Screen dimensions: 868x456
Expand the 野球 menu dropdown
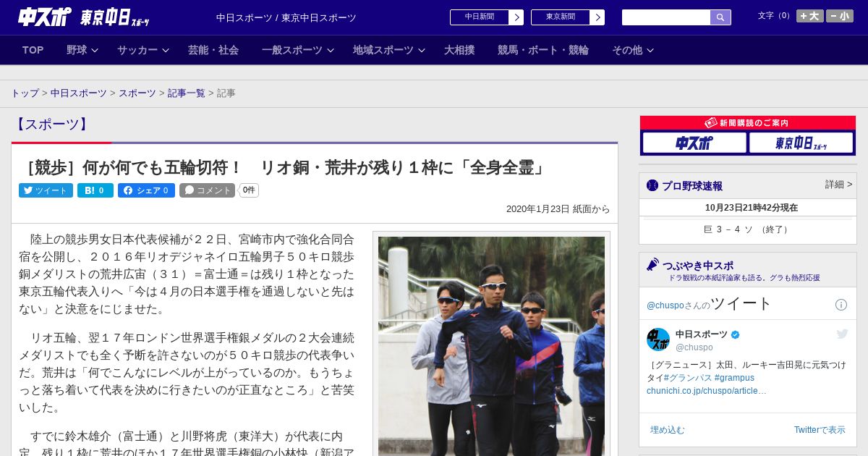click(x=82, y=50)
